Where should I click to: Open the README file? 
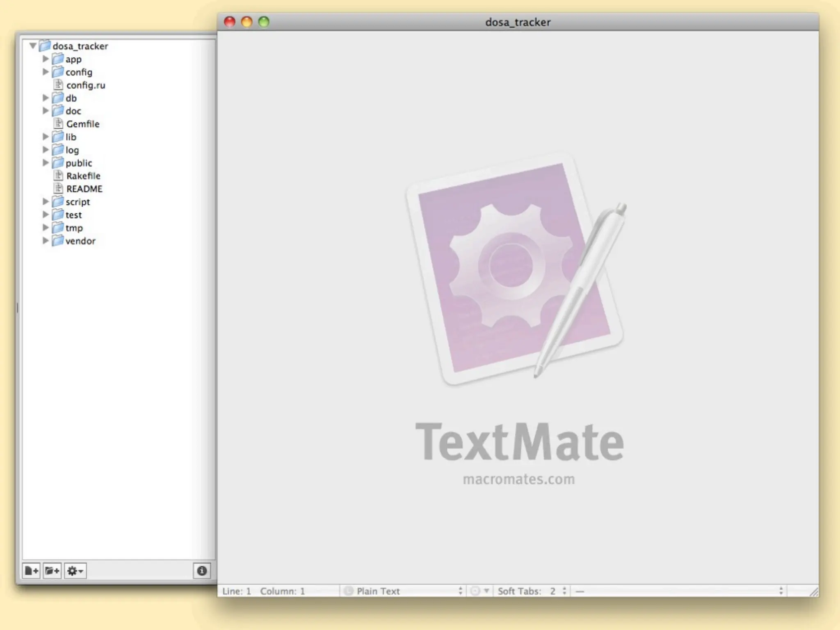84,189
